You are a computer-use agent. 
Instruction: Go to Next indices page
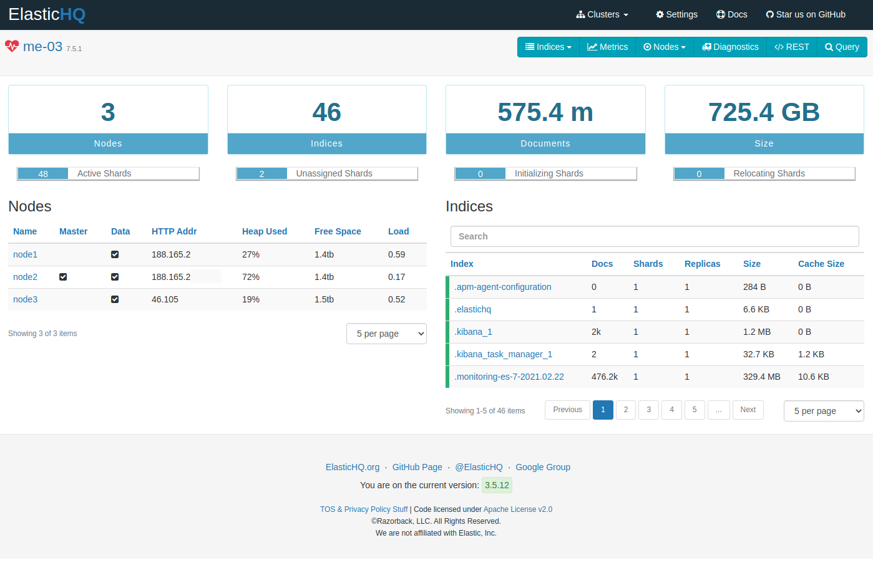click(x=748, y=410)
